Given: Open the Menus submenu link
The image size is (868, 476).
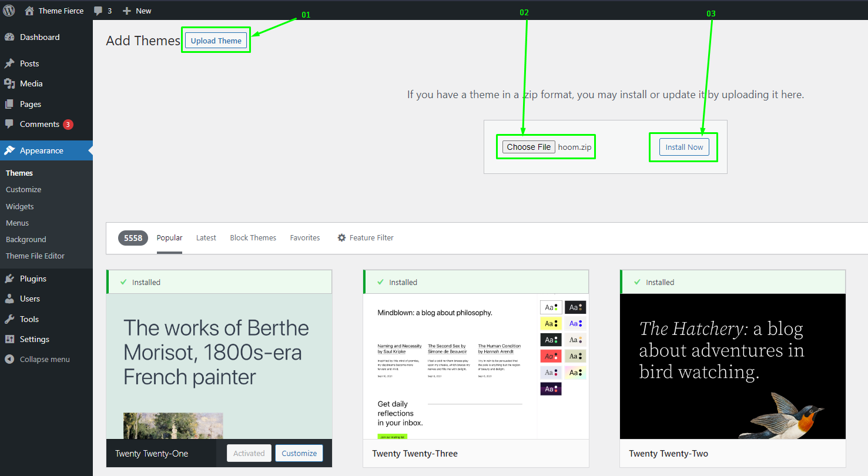Looking at the screenshot, I should point(17,223).
